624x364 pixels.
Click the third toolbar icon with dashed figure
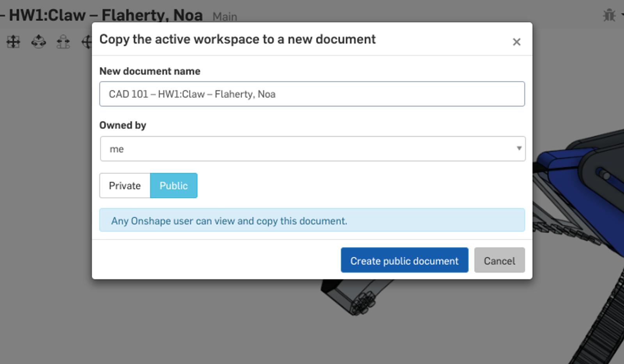pyautogui.click(x=63, y=42)
